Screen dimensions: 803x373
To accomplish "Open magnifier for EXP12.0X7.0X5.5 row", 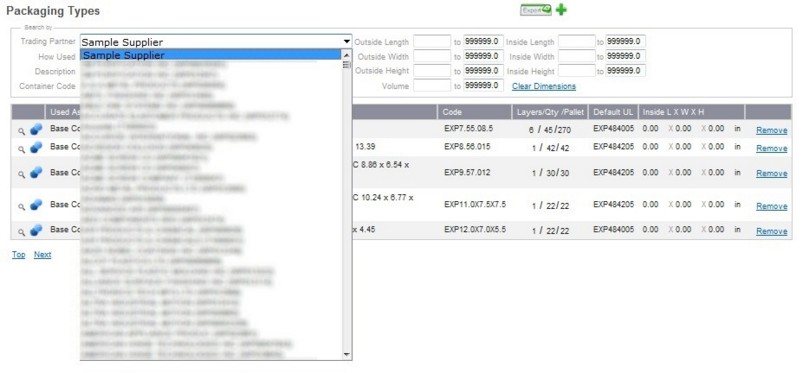I will (x=22, y=232).
